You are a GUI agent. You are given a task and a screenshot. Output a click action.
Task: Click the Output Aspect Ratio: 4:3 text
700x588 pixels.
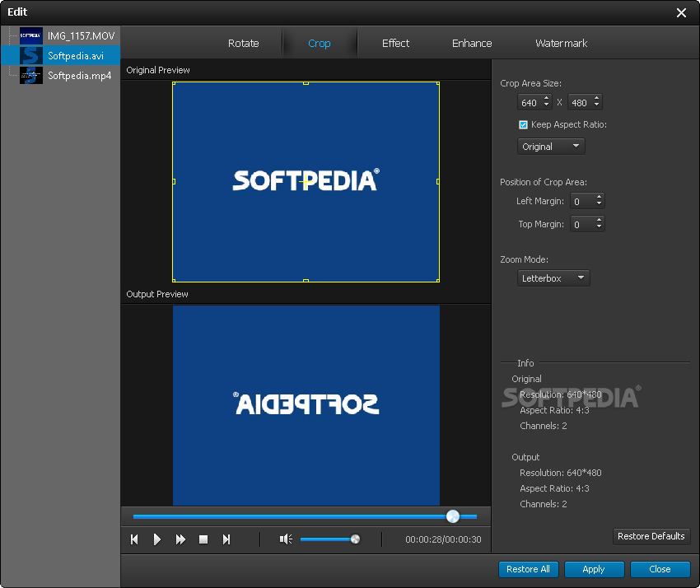(554, 488)
